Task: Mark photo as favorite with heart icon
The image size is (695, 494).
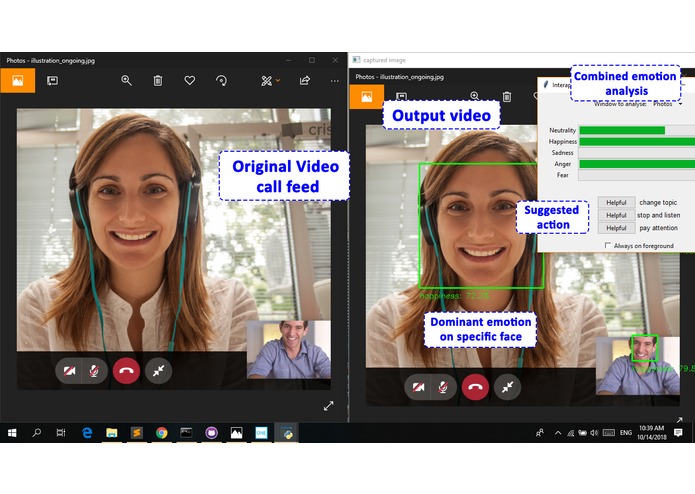Action: (x=190, y=80)
